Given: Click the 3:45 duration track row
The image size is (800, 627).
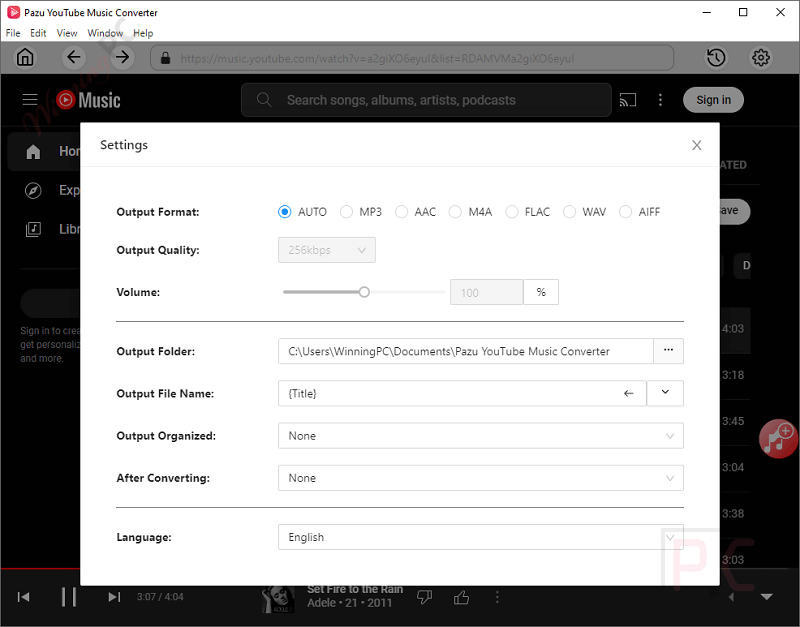Looking at the screenshot, I should coord(735,421).
